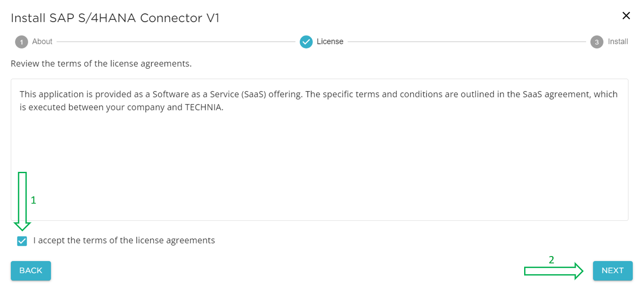Viewport: 644px width, 290px height.
Task: Click the Install step label
Action: (x=619, y=42)
